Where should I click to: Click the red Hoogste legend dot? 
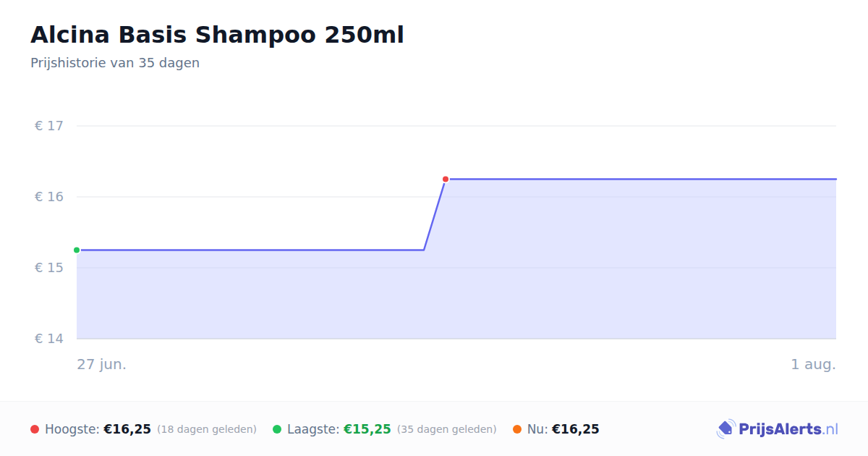click(35, 429)
